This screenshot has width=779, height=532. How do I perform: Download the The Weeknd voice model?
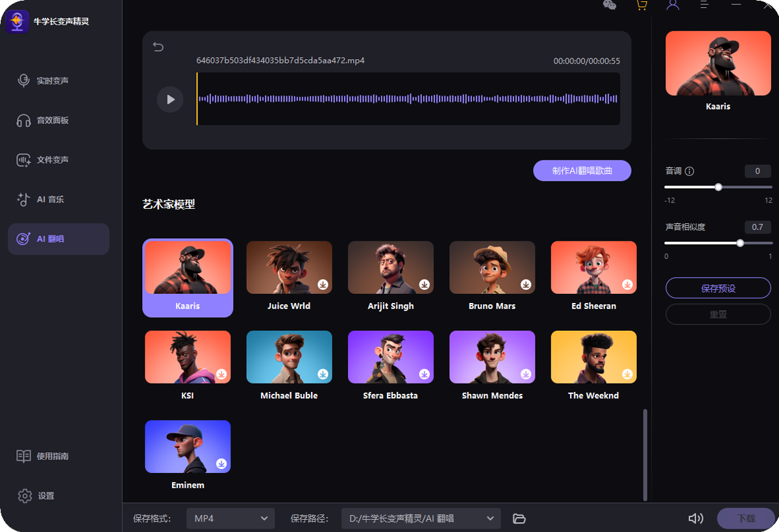coord(627,374)
